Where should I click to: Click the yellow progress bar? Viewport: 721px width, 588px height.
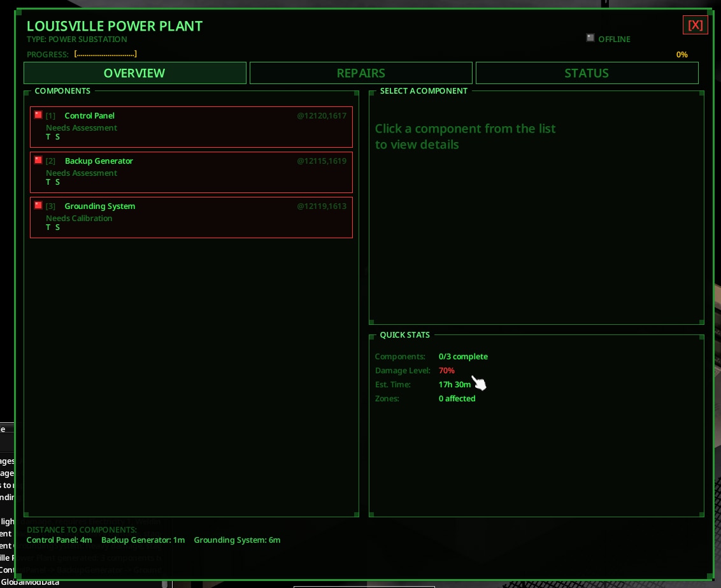click(x=105, y=55)
